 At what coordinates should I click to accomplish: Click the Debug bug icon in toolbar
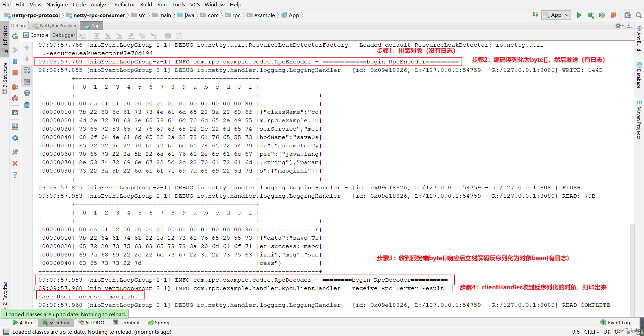point(591,15)
